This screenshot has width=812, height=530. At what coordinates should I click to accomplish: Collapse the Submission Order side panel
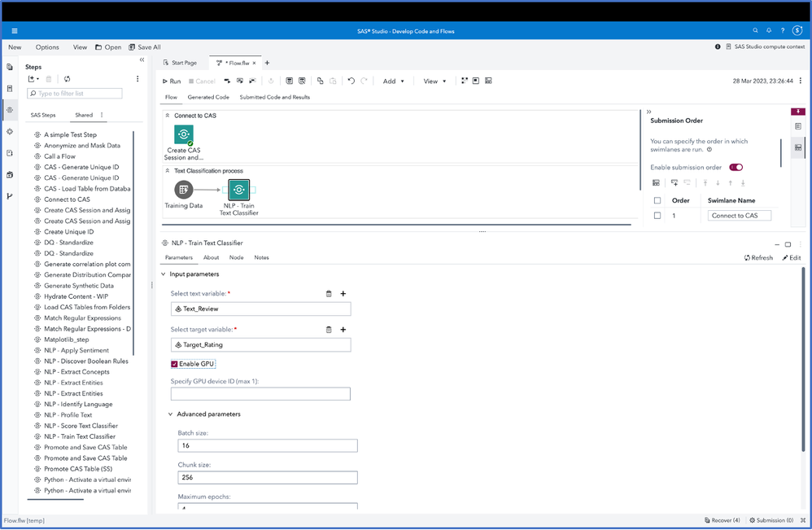point(649,112)
